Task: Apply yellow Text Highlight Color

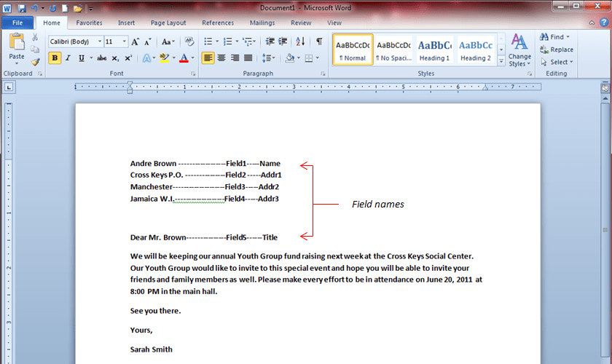Action: tap(165, 58)
